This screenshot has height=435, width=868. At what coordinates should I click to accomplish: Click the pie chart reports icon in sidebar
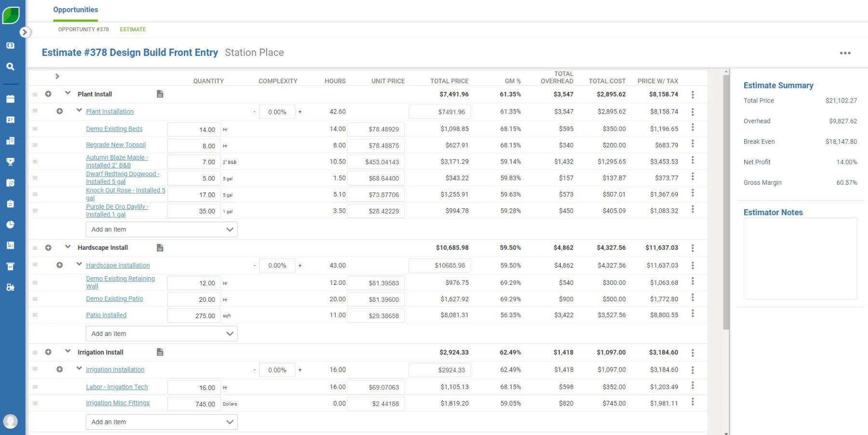[10, 224]
